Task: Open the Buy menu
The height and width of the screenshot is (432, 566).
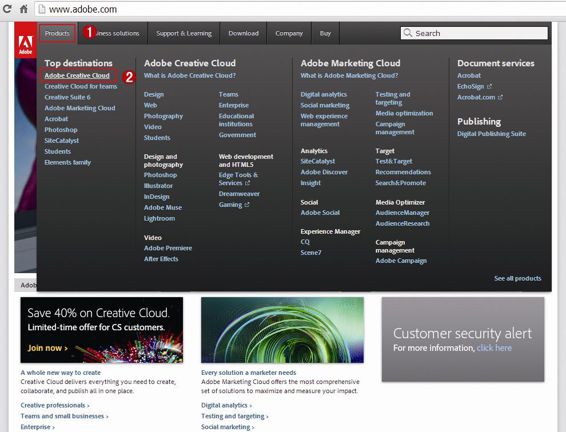Action: (325, 33)
